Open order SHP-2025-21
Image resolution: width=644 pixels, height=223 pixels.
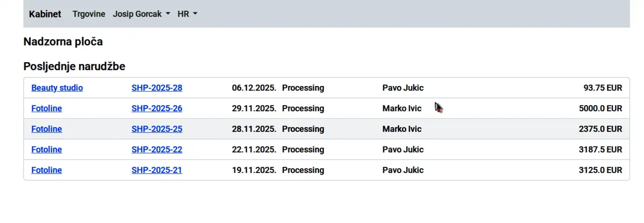pos(157,170)
